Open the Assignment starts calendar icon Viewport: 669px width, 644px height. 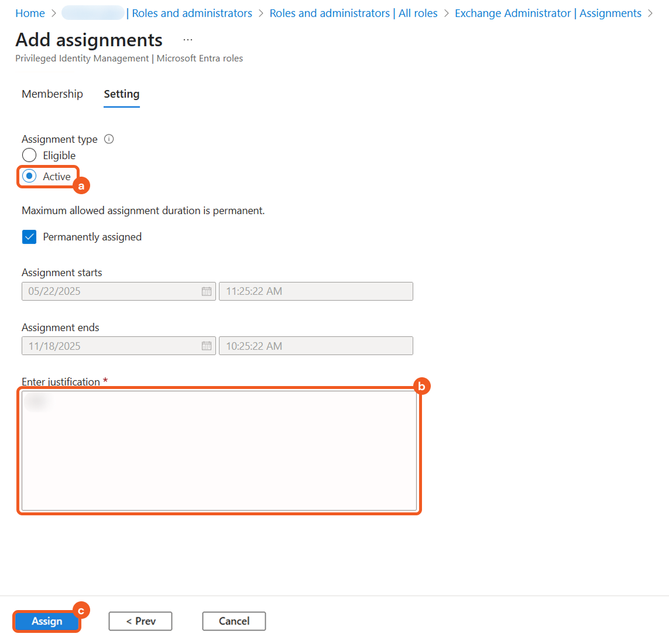point(207,291)
